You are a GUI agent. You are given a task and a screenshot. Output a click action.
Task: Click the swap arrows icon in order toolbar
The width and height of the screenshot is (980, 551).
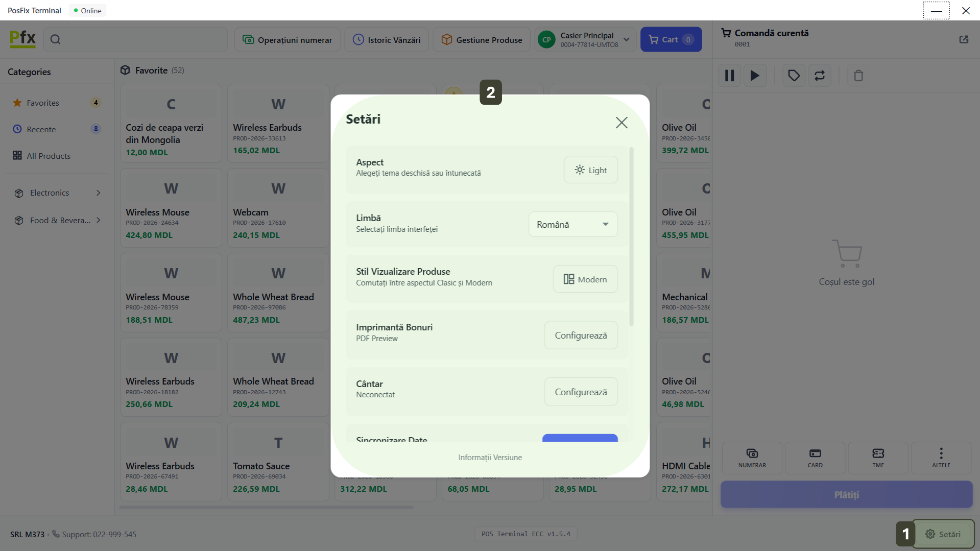819,76
